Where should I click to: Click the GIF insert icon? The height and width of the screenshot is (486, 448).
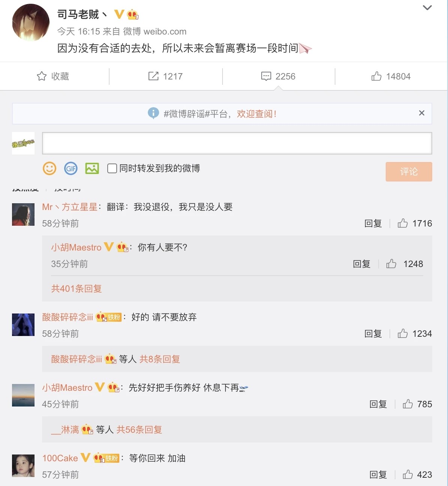coord(71,168)
